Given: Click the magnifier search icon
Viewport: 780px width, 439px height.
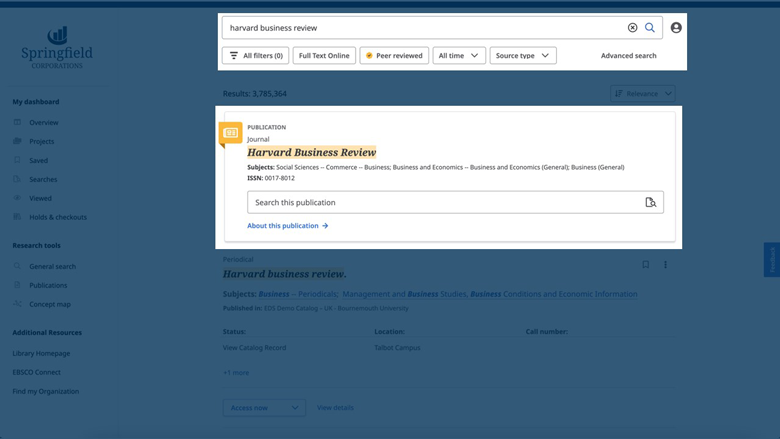Looking at the screenshot, I should click(650, 28).
